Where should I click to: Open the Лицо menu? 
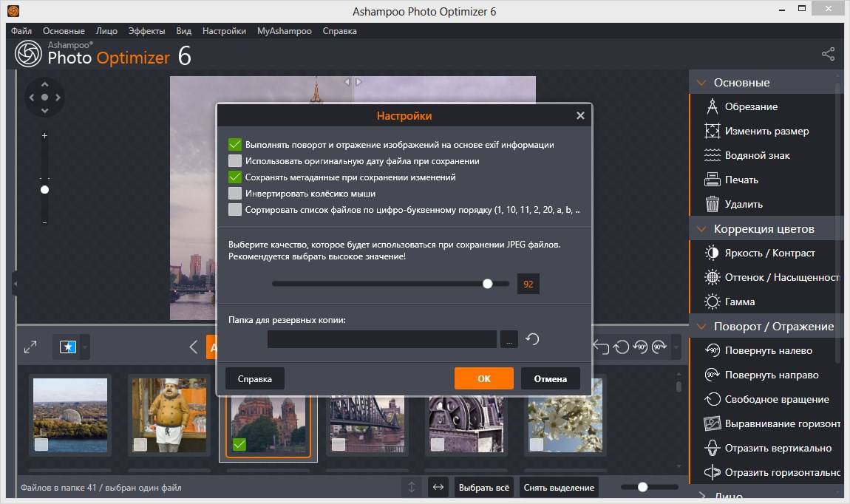point(106,31)
